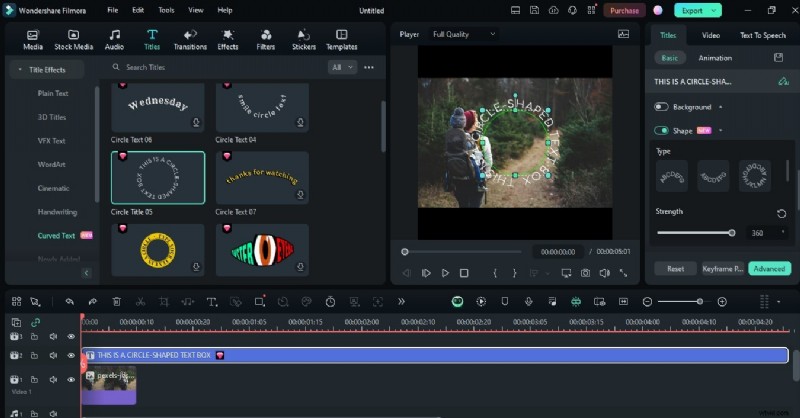Click the Strength slider handle

(x=732, y=232)
